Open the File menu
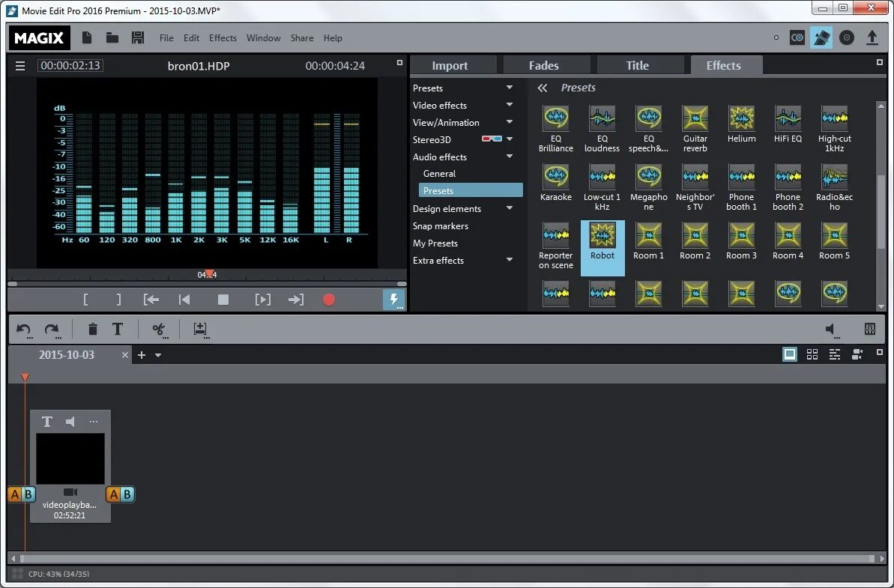The width and height of the screenshot is (894, 588). coord(166,38)
